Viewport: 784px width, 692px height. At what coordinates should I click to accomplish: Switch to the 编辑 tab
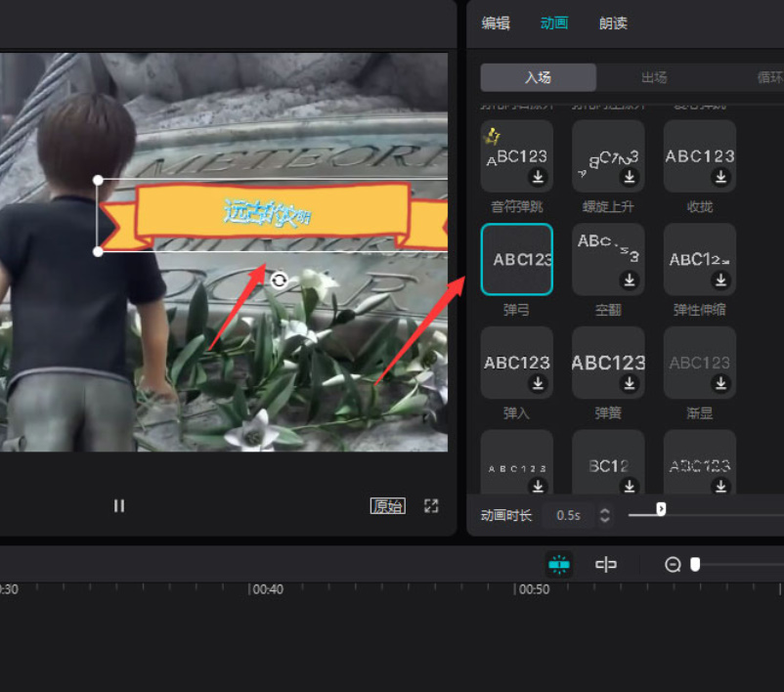[x=496, y=23]
